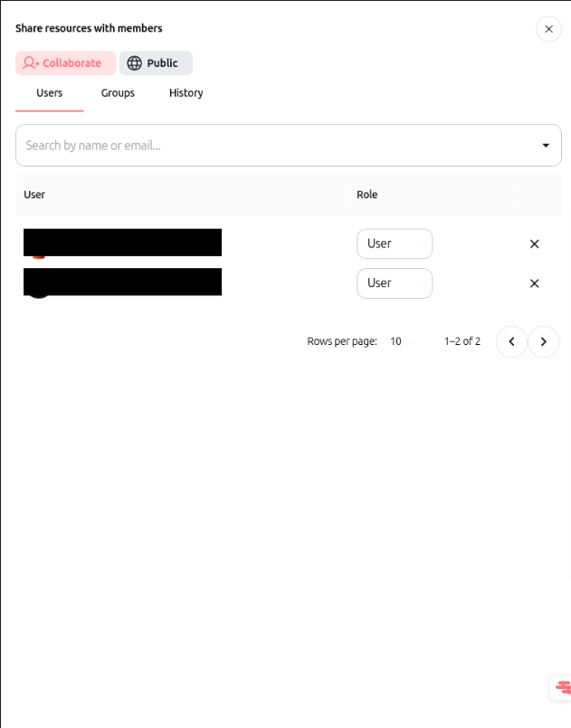Open role dropdown for second user row

click(x=395, y=283)
